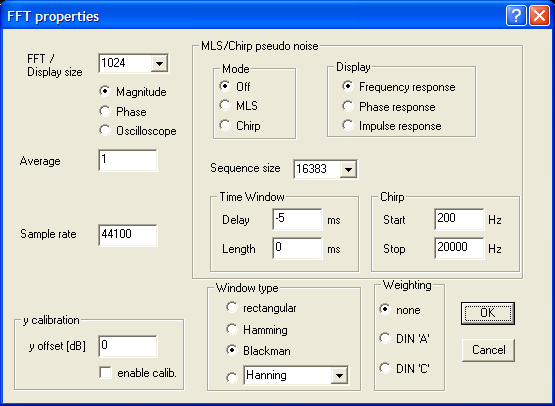Open the Hanning window type dropdown
Screen dimensions: 555x406
[x=339, y=376]
